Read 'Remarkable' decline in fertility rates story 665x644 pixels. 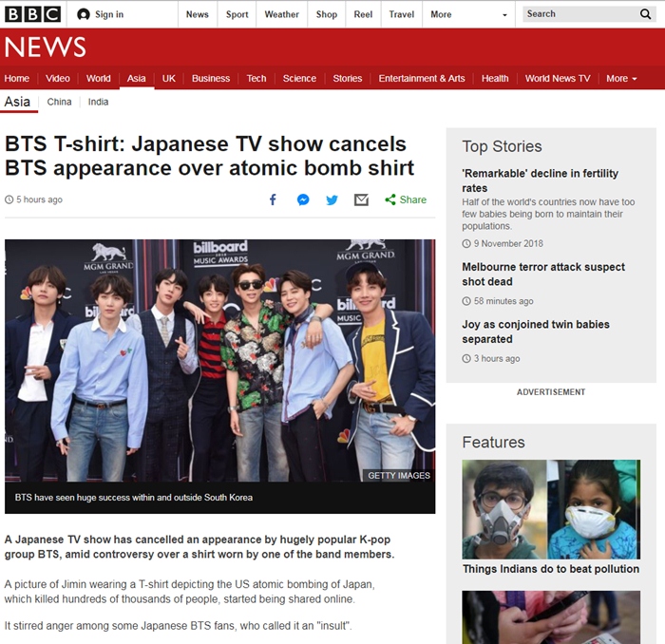click(540, 180)
